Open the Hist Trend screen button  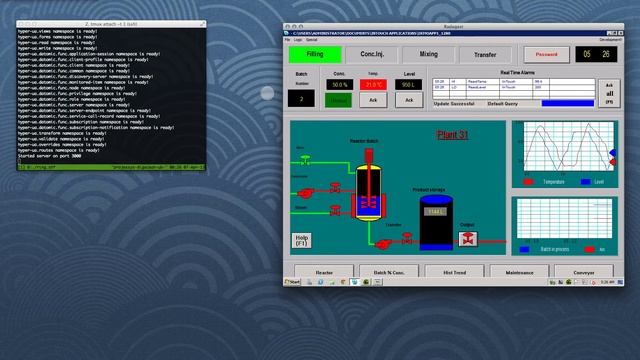click(454, 271)
